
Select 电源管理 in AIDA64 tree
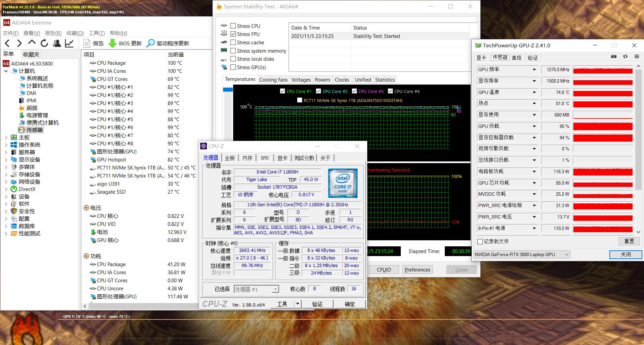(x=37, y=115)
